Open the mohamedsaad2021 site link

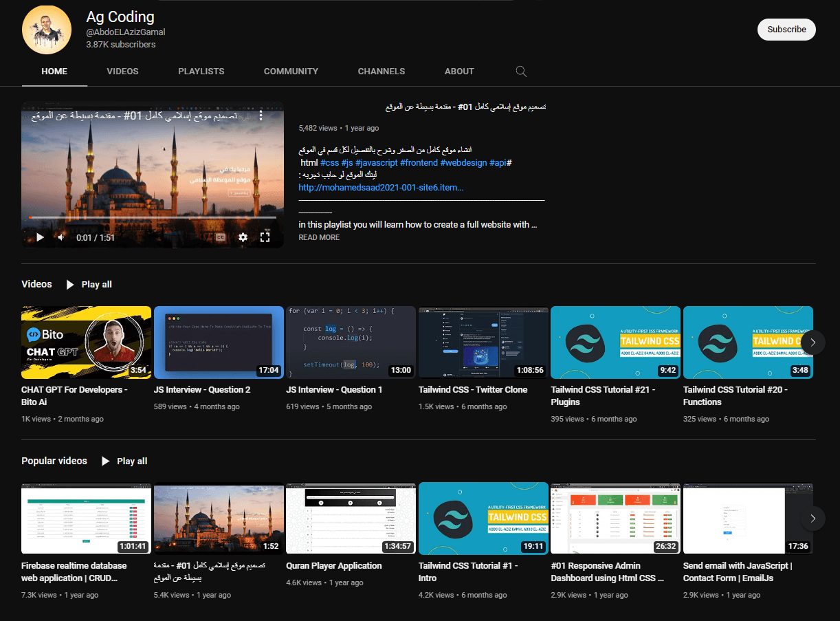381,187
